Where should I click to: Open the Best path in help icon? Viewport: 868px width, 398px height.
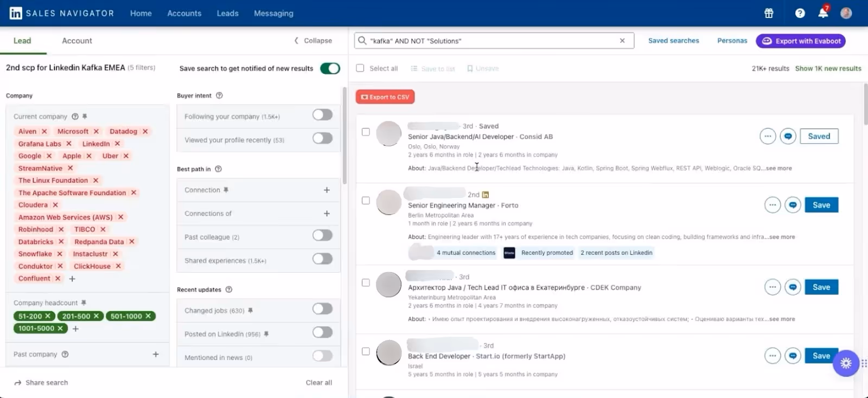tap(218, 169)
